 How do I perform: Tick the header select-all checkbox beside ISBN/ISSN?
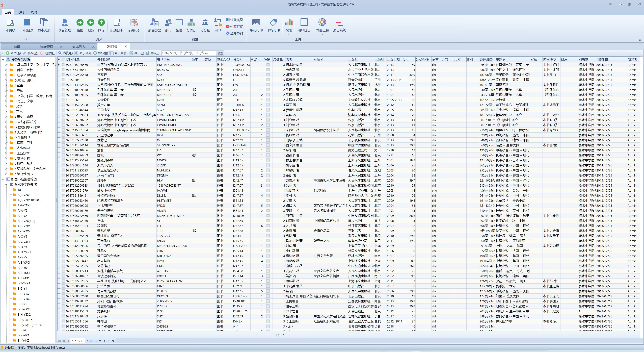[x=64, y=60]
